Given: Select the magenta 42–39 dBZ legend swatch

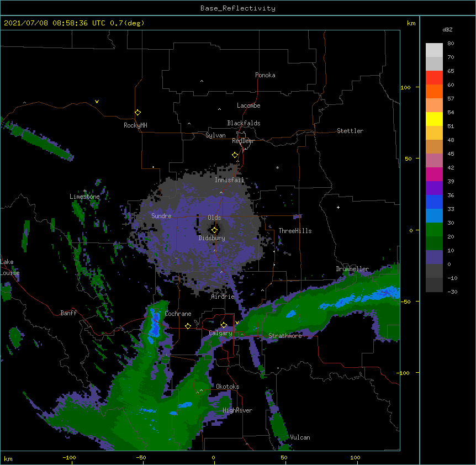Looking at the screenshot, I should 434,175.
